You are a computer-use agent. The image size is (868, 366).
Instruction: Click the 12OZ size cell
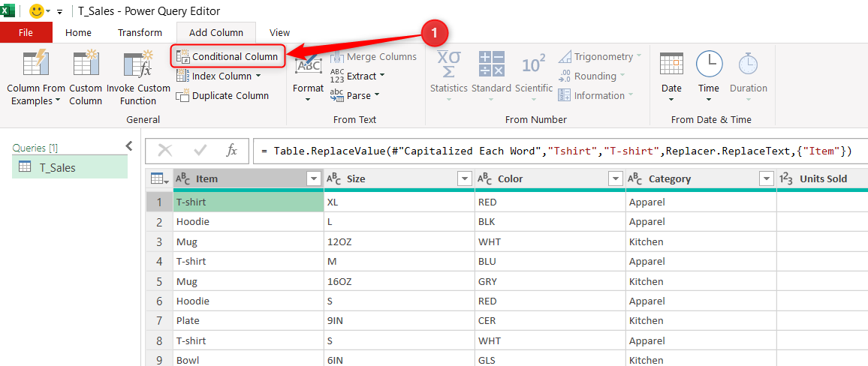click(399, 241)
